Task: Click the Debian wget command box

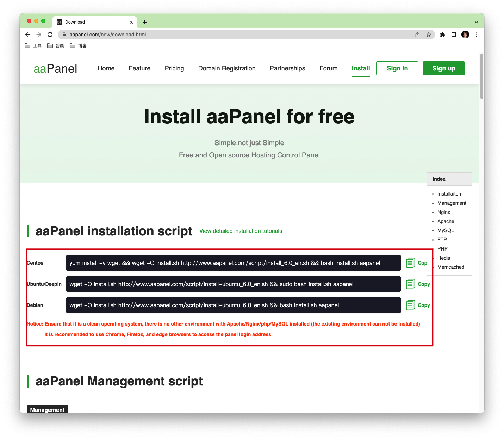Action: pyautogui.click(x=234, y=305)
